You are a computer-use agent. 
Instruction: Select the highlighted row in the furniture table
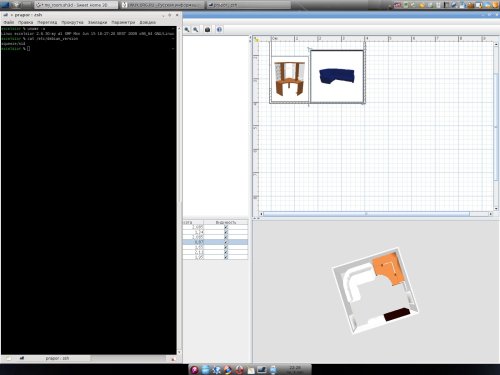tap(215, 242)
